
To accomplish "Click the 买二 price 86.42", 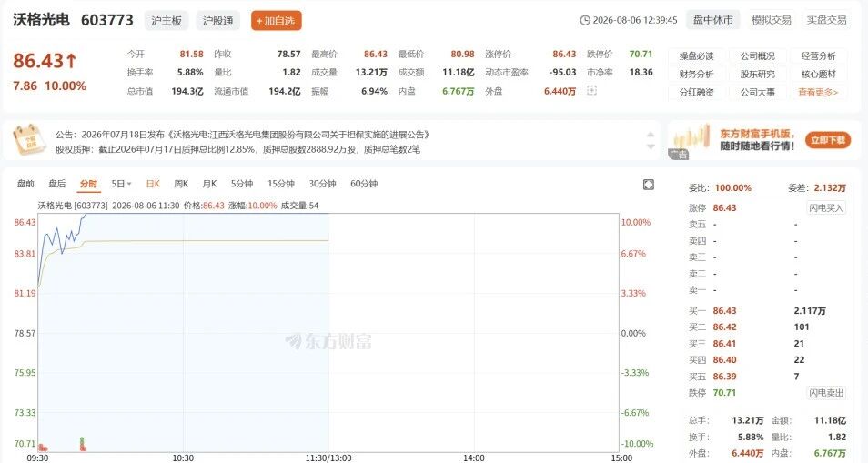I will (x=724, y=327).
